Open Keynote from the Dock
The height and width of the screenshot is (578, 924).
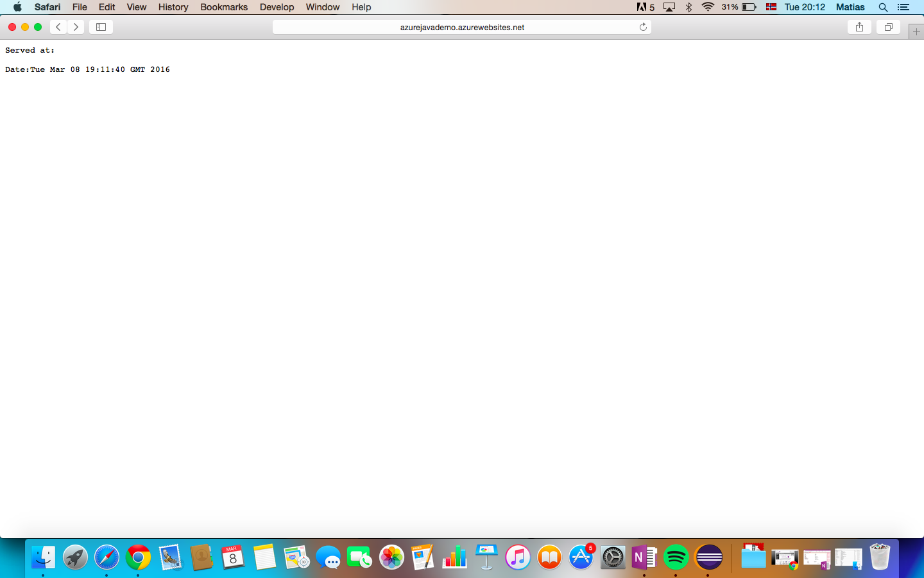point(486,557)
